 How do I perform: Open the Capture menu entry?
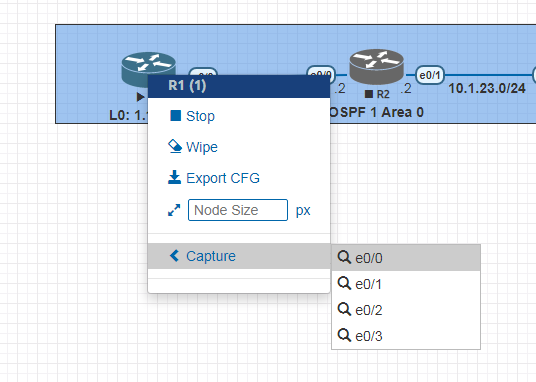point(239,256)
